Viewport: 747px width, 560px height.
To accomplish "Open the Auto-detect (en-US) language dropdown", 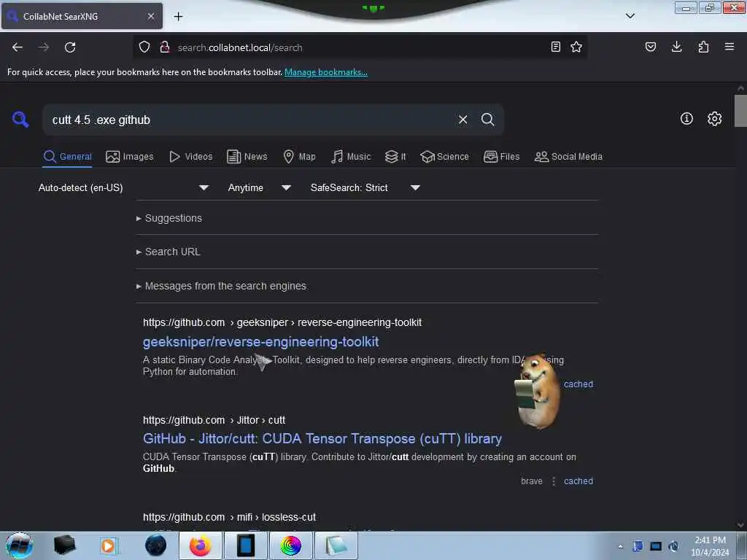I will (123, 187).
